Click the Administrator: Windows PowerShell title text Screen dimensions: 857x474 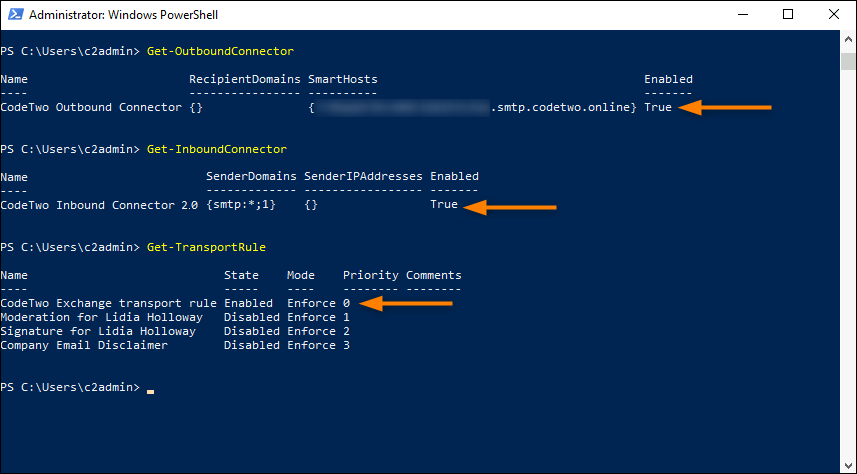click(124, 15)
